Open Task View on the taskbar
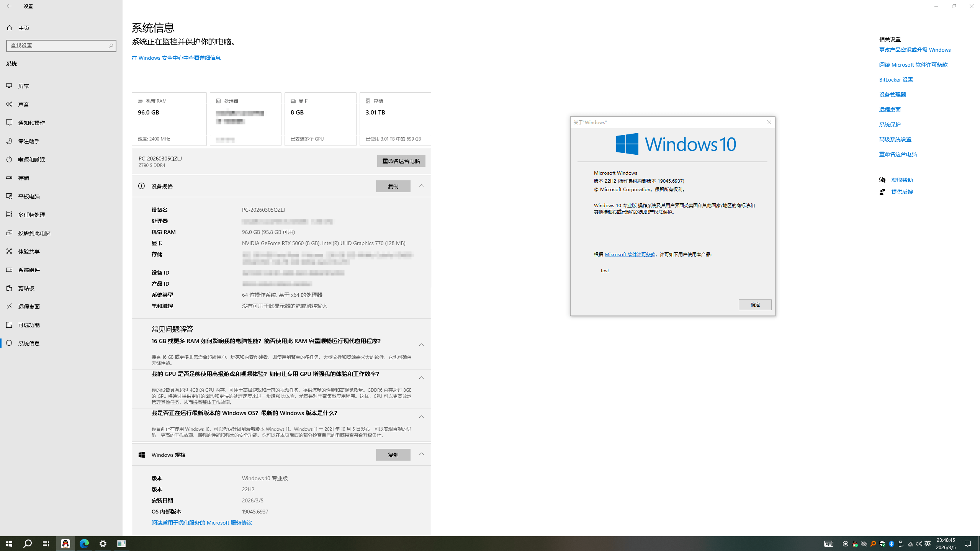This screenshot has height=551, width=980. (46, 543)
